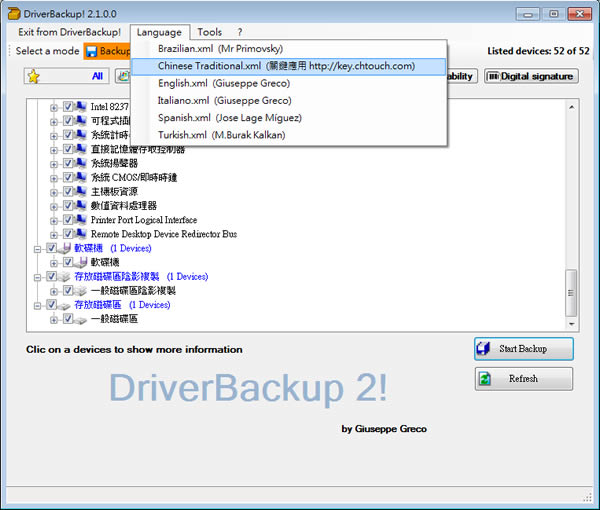Choose Spanish.xml language
The width and height of the screenshot is (600, 510).
pyautogui.click(x=289, y=118)
